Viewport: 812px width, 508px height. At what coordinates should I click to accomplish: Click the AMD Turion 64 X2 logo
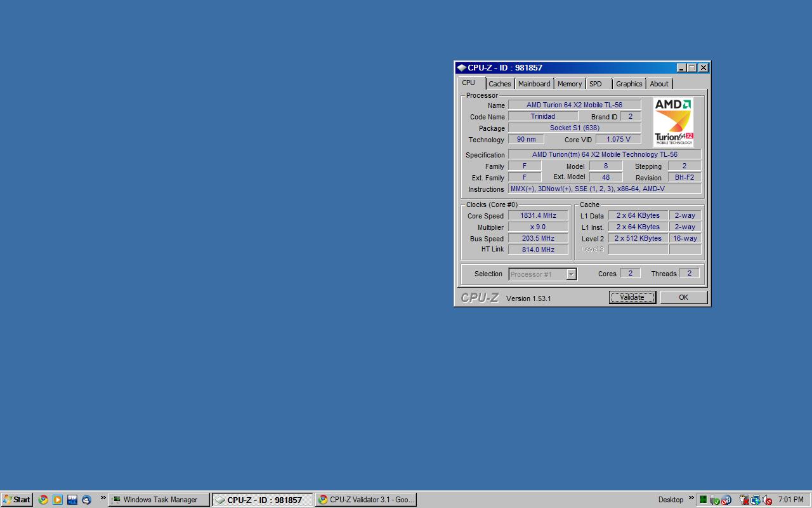click(x=673, y=122)
